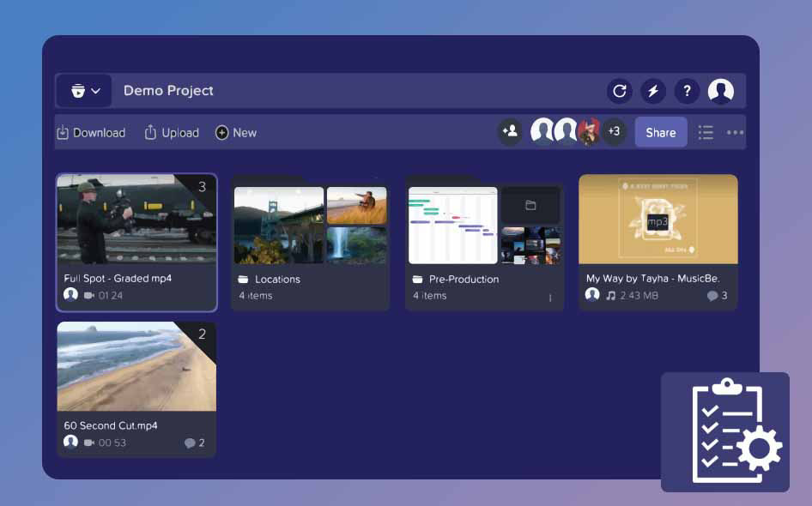Open the Demo Project title menu
This screenshot has width=812, height=506.
(x=169, y=90)
